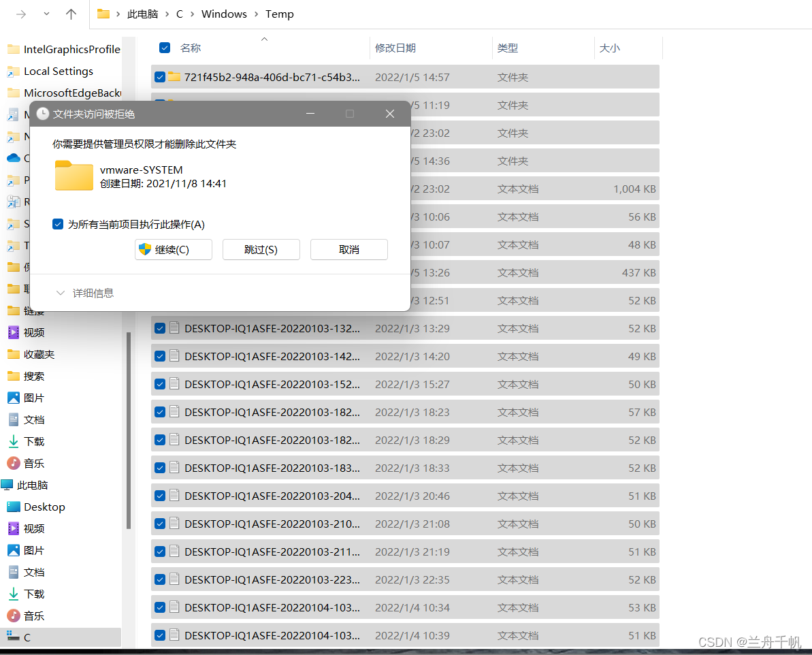Viewport: 812px width, 655px height.
Task: Click the 437 KB size cell
Action: point(638,273)
